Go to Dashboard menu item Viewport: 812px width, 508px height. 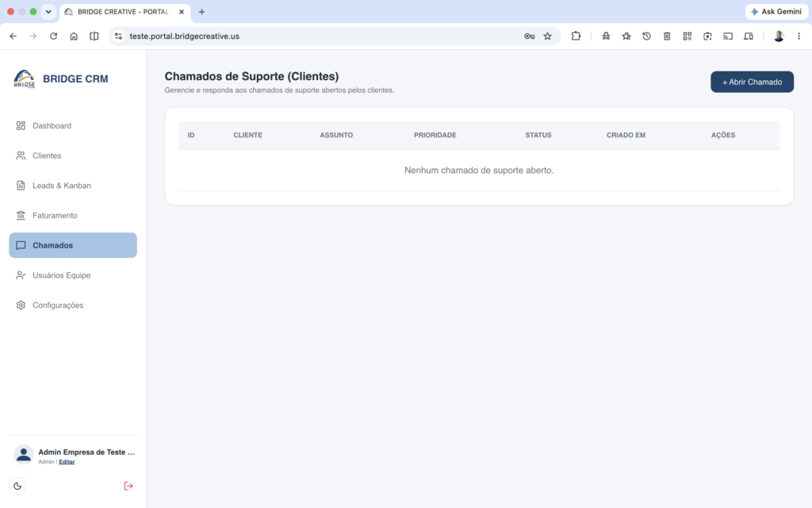point(73,125)
